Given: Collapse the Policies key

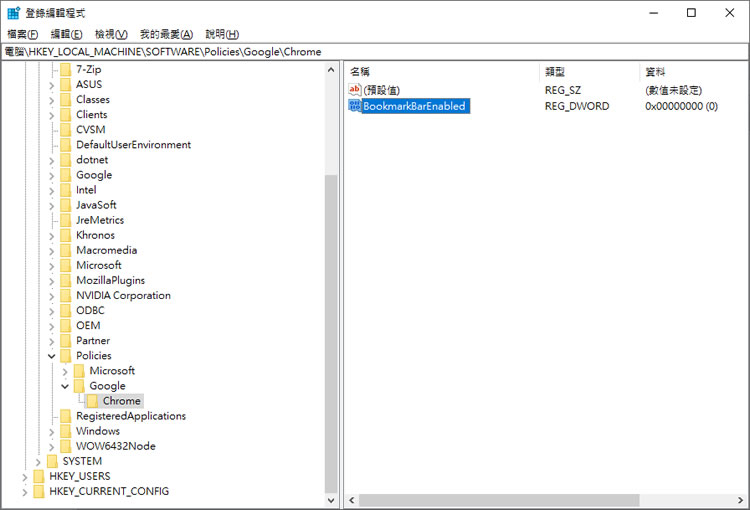Looking at the screenshot, I should [52, 356].
